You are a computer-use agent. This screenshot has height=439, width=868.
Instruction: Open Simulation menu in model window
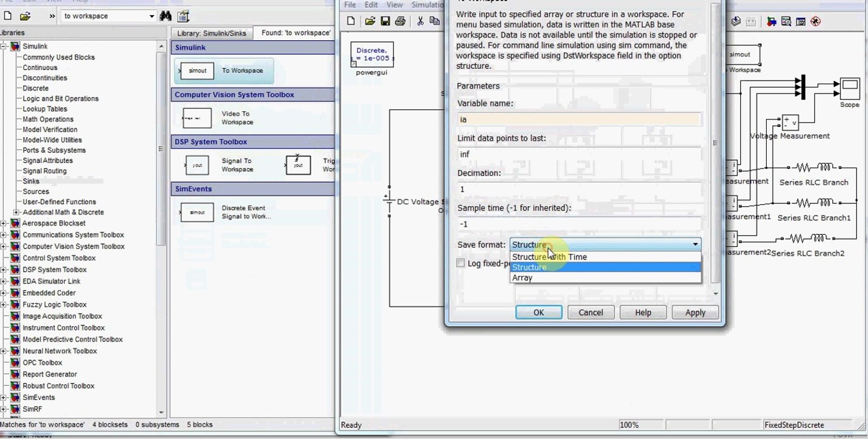(427, 4)
